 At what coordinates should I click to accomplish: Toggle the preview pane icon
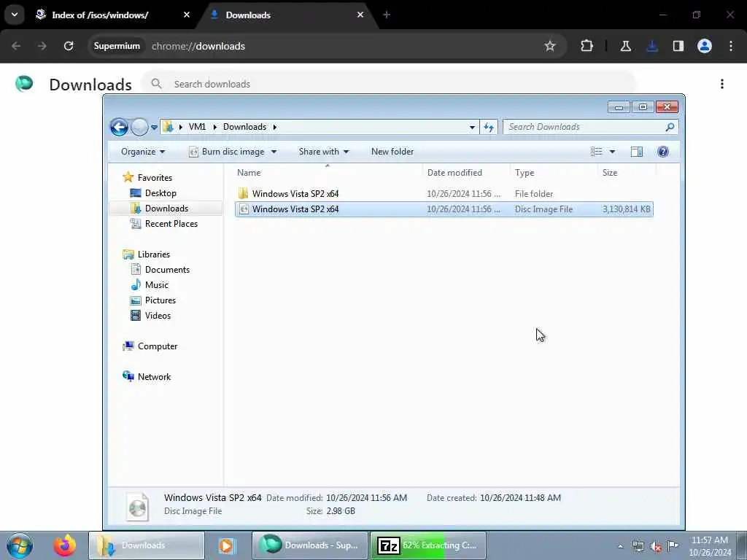[x=637, y=152]
